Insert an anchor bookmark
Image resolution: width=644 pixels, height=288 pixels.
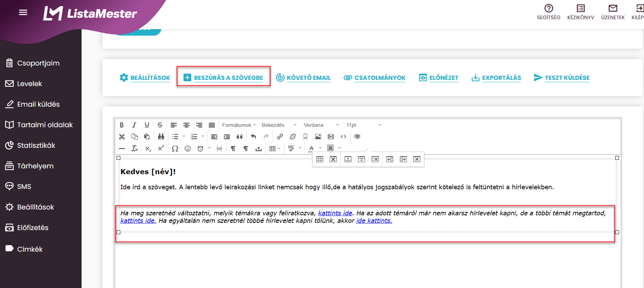coord(305,137)
